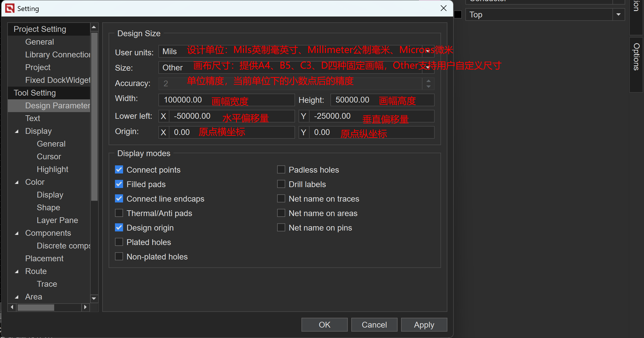Collapse the Components tree node triangle

(17, 233)
